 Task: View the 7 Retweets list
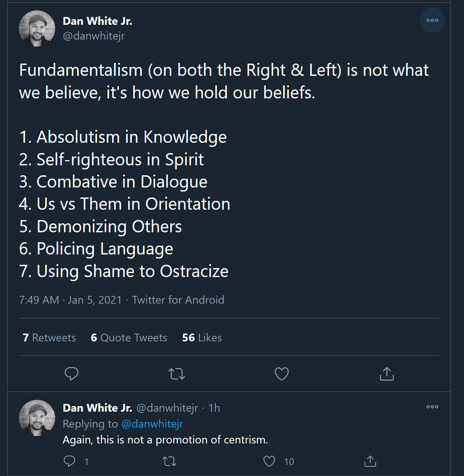(49, 338)
